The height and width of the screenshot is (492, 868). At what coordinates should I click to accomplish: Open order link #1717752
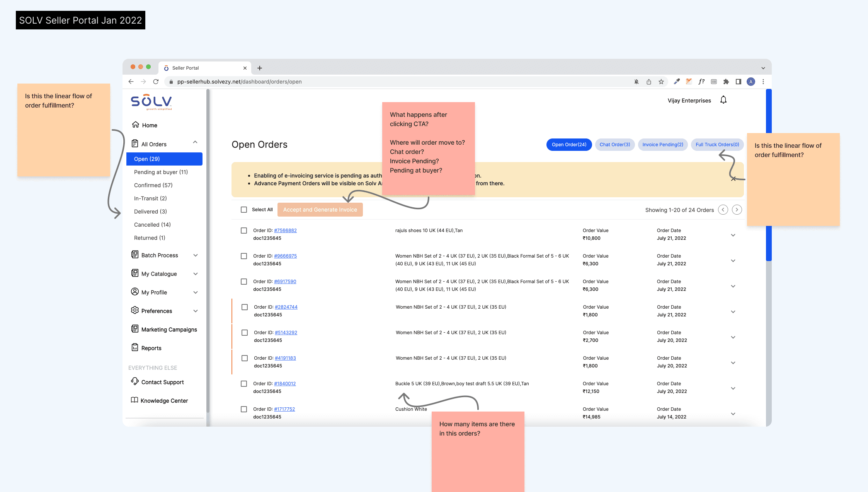(284, 409)
